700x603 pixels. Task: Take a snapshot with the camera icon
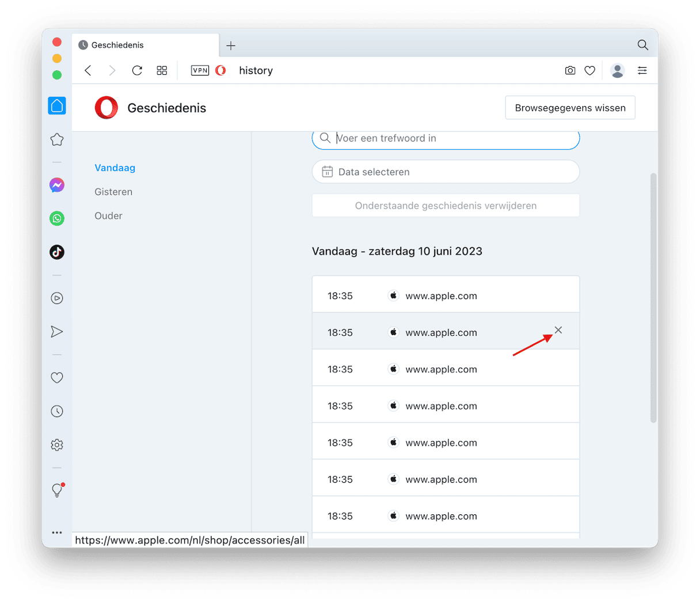[x=570, y=70]
